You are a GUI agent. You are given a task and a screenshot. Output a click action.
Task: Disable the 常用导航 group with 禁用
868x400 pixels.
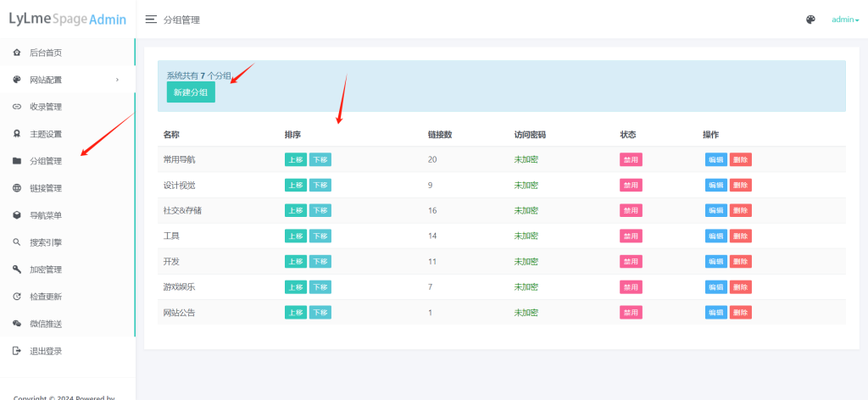point(631,159)
